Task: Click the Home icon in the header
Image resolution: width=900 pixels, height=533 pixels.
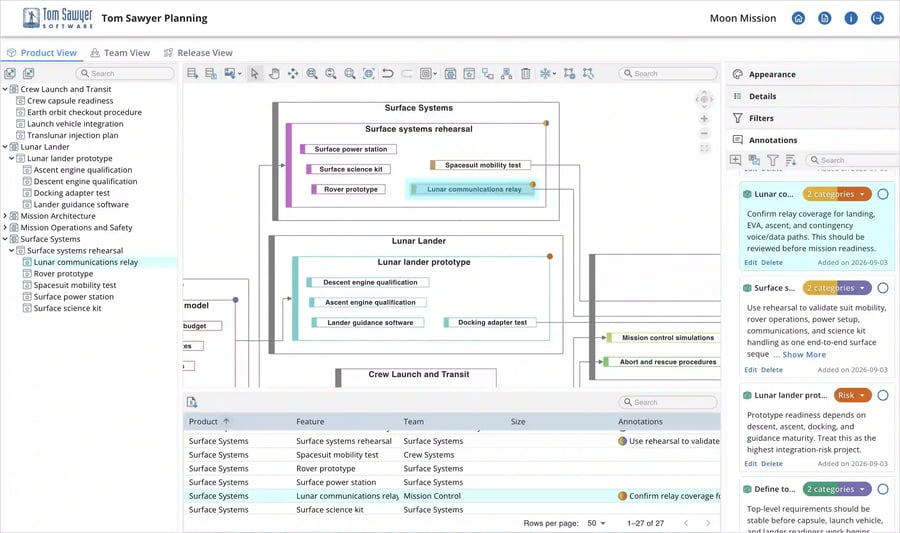Action: tap(798, 18)
